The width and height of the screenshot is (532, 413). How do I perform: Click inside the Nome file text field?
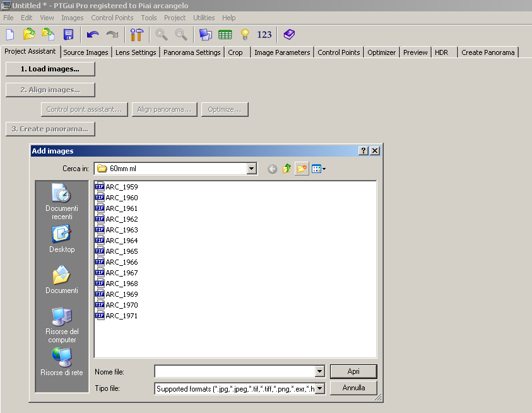(235, 371)
